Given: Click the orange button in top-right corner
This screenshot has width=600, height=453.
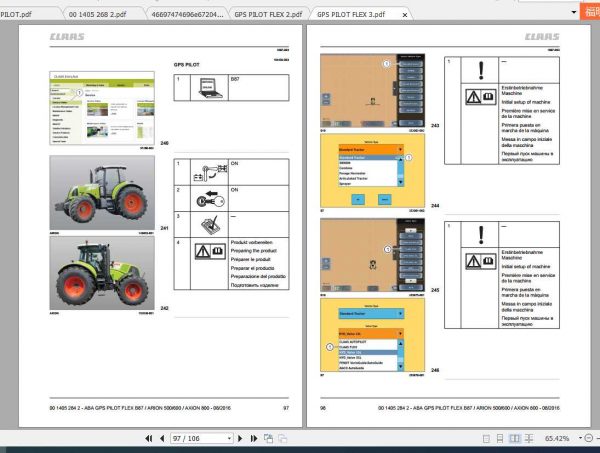Looking at the screenshot, I should 590,11.
